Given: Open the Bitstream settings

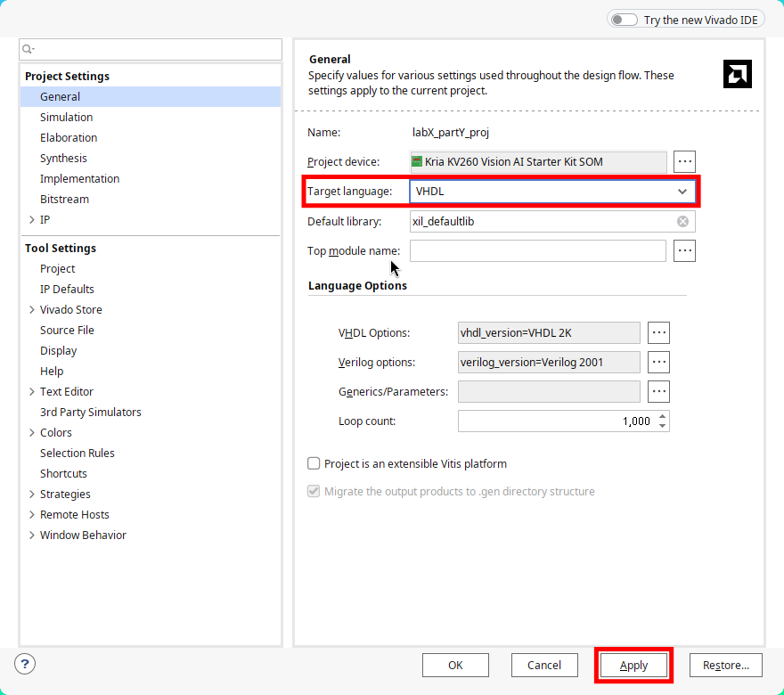Looking at the screenshot, I should coord(64,199).
